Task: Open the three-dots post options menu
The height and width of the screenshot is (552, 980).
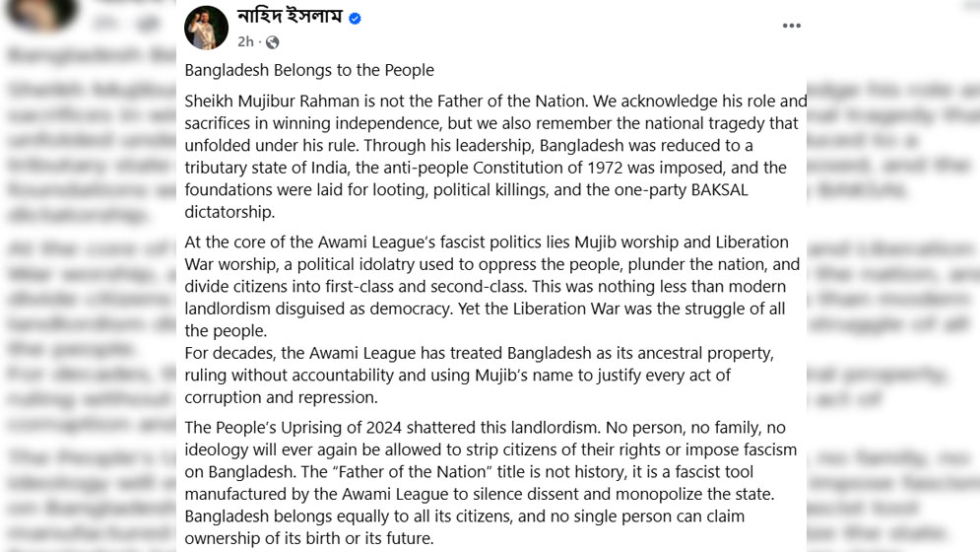Action: tap(791, 26)
